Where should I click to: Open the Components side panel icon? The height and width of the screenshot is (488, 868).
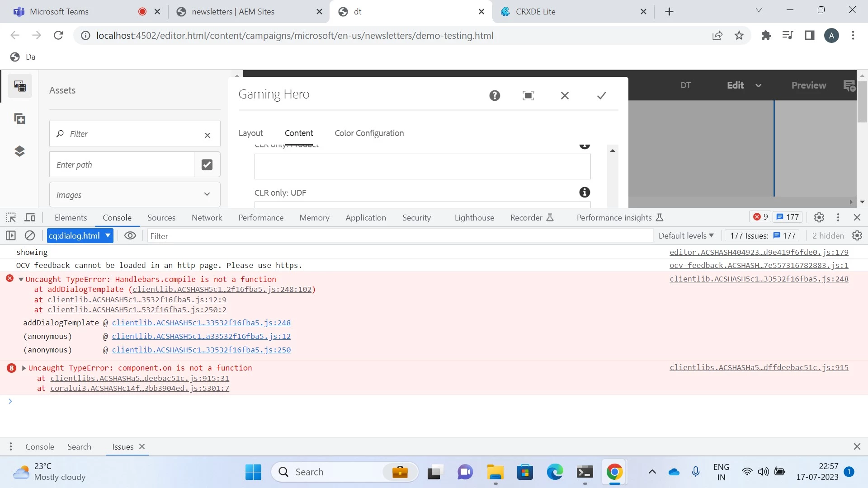point(19,119)
